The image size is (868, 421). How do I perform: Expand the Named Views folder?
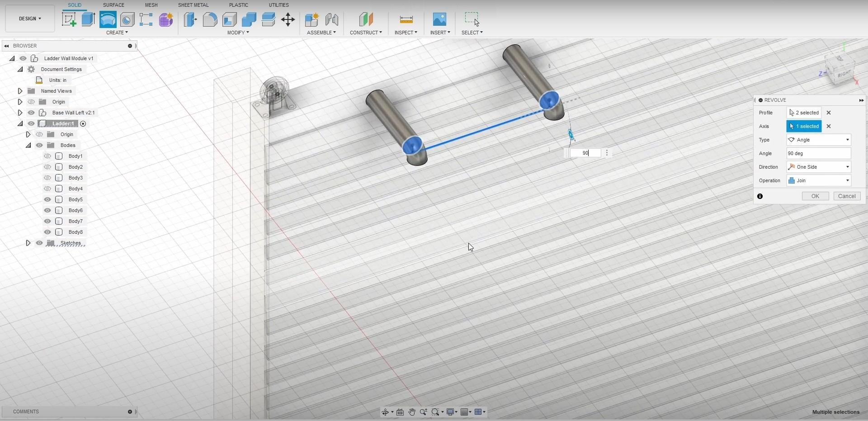pyautogui.click(x=20, y=91)
